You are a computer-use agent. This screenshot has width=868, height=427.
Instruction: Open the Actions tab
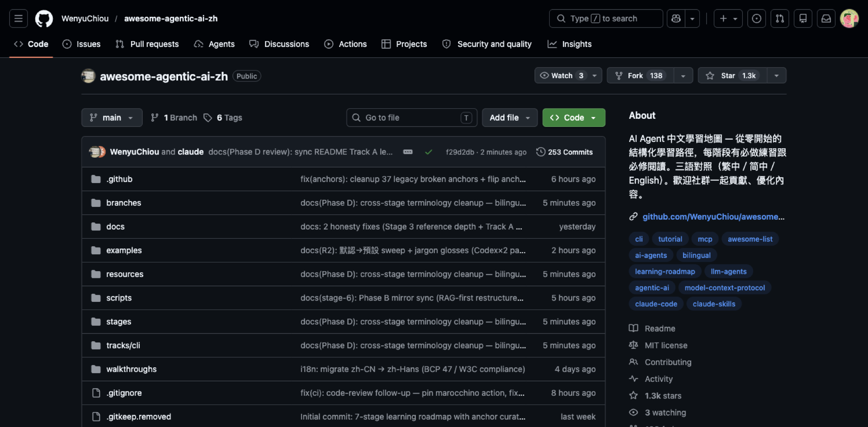(x=346, y=44)
